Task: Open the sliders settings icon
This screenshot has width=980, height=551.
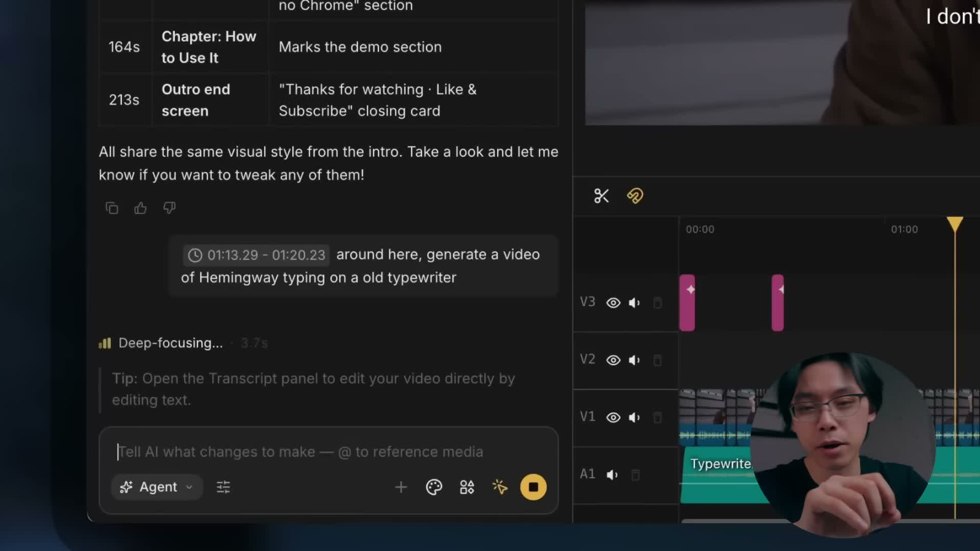Action: coord(224,487)
